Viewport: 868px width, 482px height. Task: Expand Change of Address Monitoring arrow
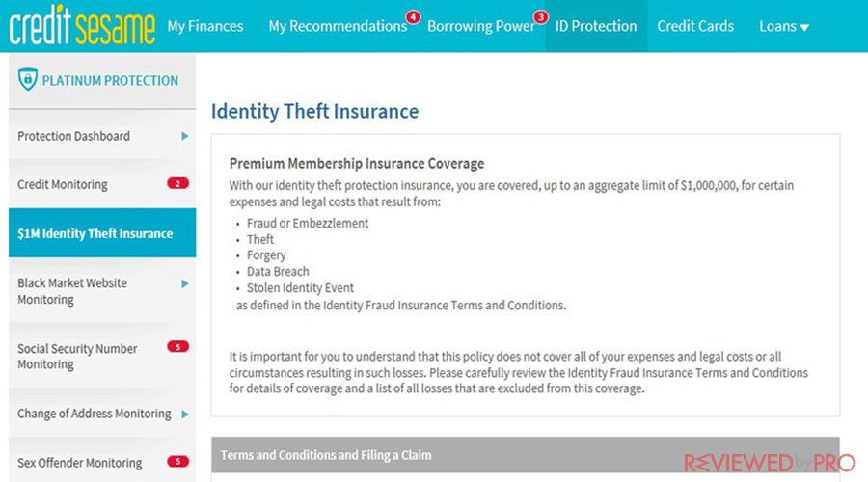click(185, 414)
